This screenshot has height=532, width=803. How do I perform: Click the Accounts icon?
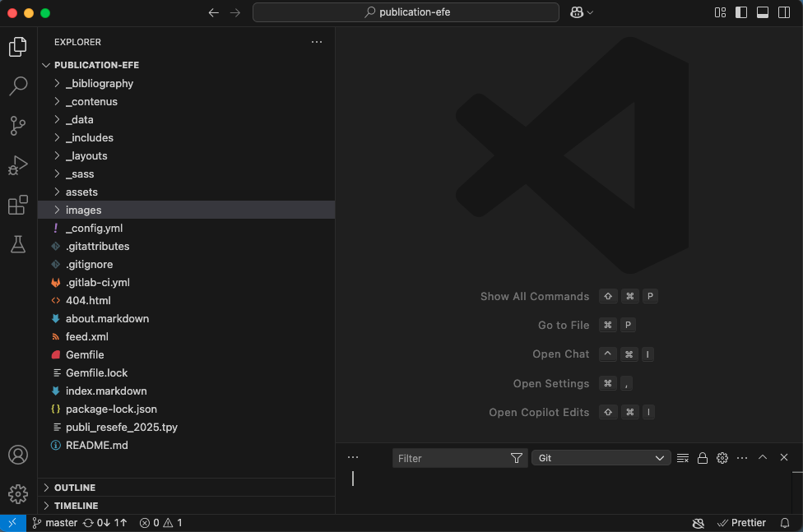[x=18, y=455]
